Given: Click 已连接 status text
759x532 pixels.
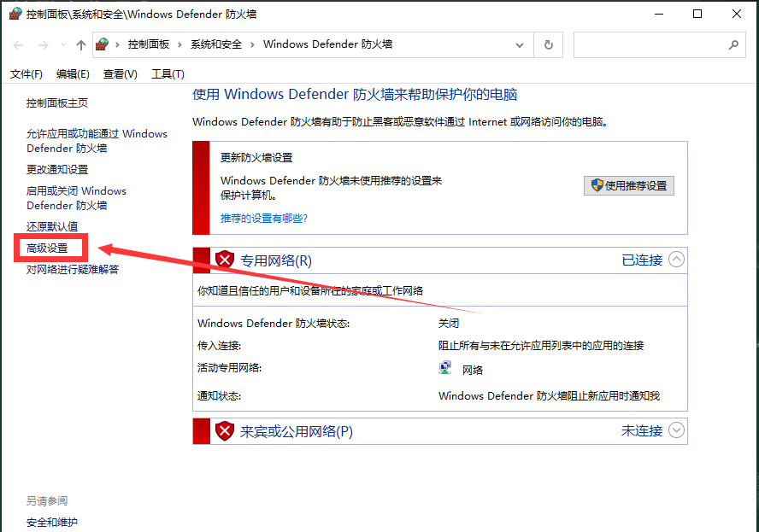Looking at the screenshot, I should (642, 260).
